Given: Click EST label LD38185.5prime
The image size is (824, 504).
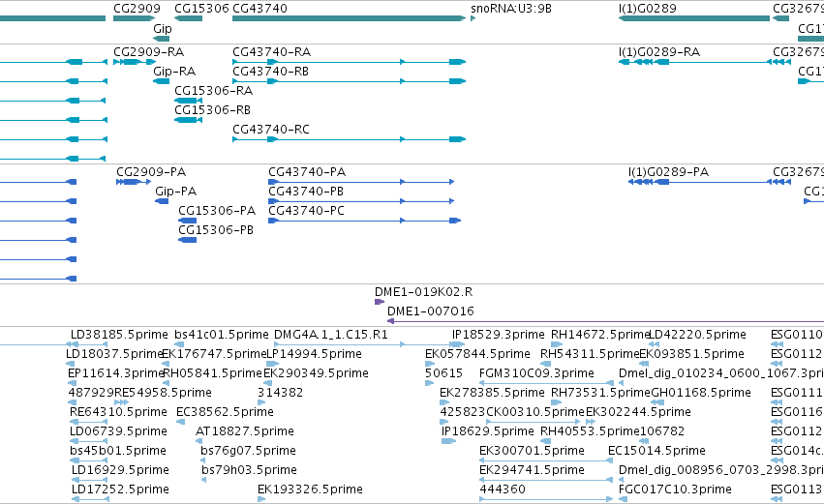Looking at the screenshot, I should point(119,335).
